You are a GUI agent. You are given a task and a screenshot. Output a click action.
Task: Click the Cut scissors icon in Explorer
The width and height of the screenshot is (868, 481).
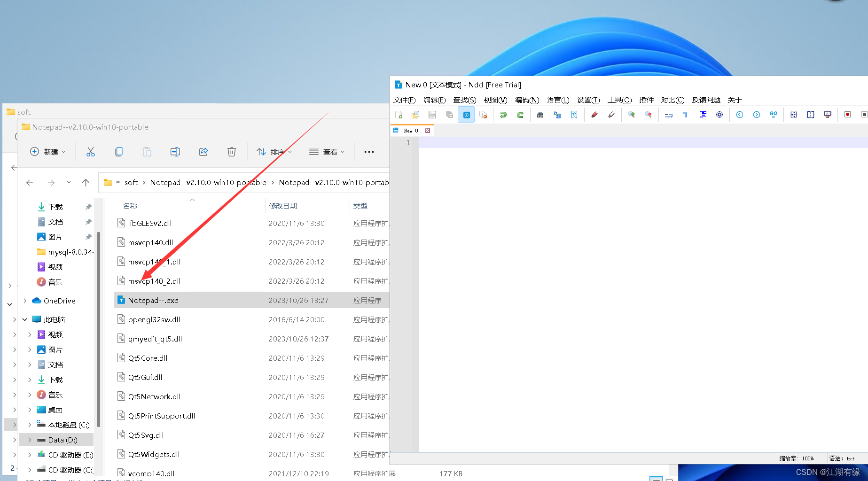91,152
